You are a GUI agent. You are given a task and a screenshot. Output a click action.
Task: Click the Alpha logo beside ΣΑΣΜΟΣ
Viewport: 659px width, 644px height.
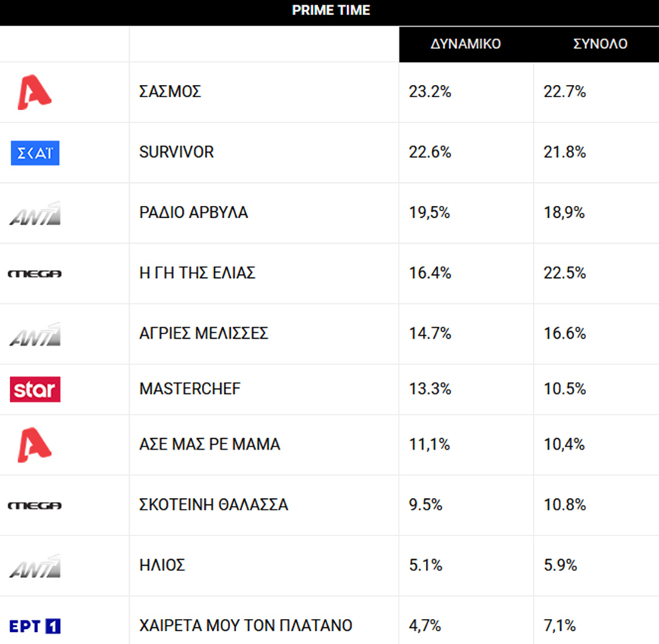click(34, 92)
